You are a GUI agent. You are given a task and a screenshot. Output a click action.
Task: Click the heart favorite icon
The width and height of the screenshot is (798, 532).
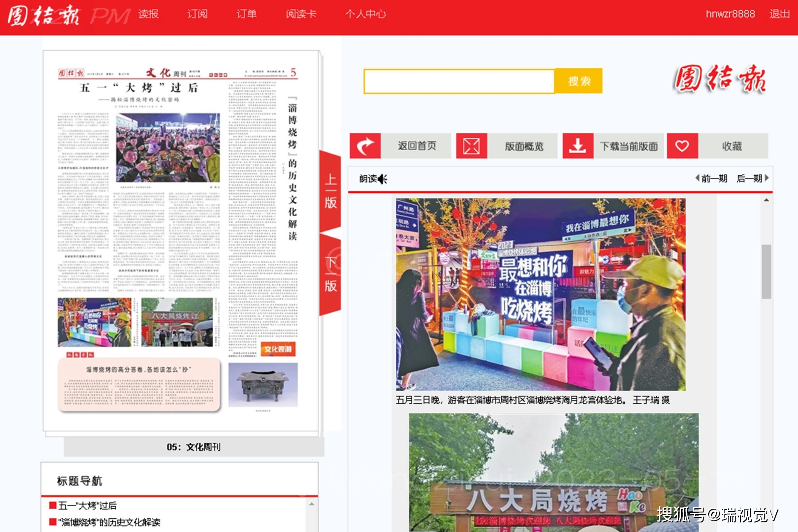[682, 146]
